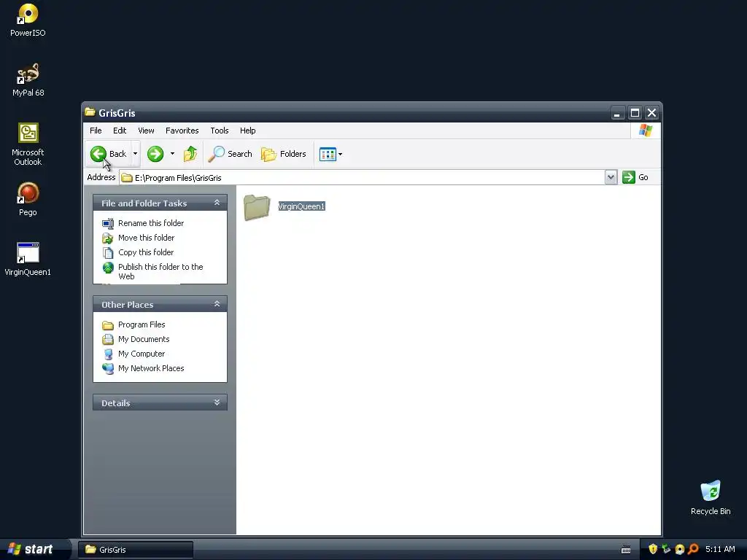Click the GrisGris taskbar button
The width and height of the screenshot is (747, 560).
click(x=136, y=550)
